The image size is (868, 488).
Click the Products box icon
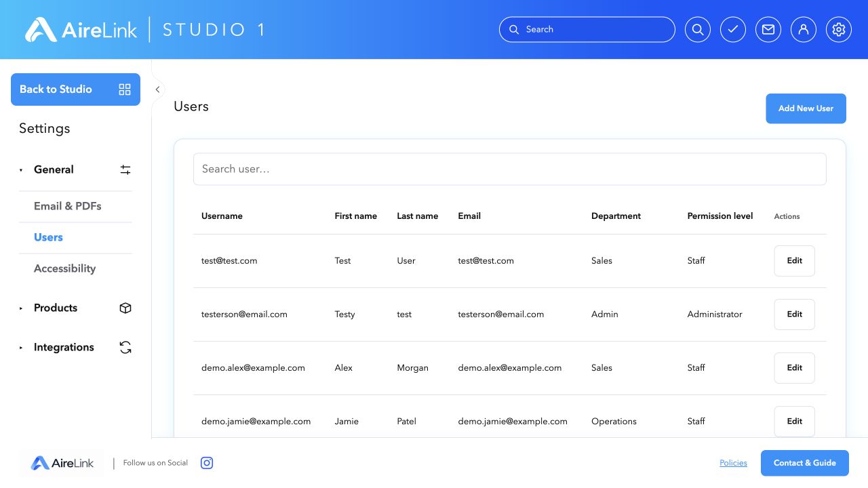[x=125, y=308]
